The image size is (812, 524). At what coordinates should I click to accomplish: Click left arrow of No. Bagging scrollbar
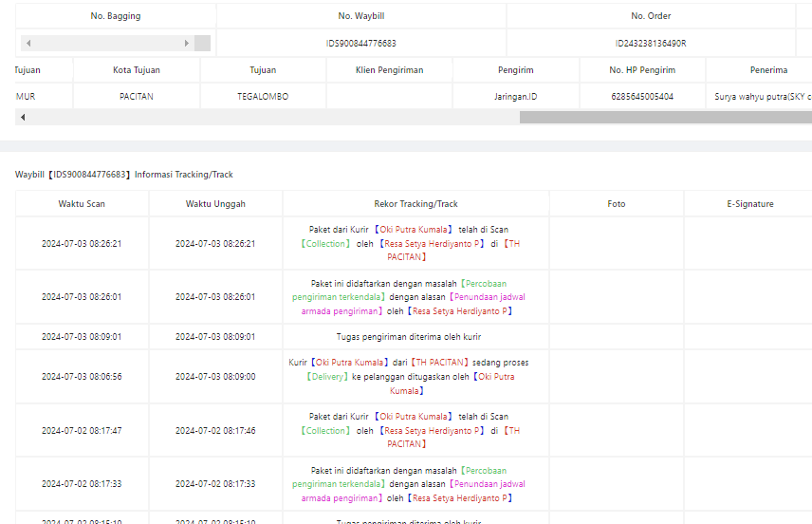pyautogui.click(x=28, y=43)
